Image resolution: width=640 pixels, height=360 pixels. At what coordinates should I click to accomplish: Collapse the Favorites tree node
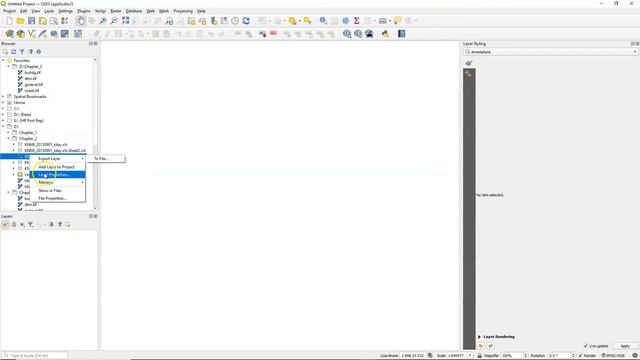3,60
